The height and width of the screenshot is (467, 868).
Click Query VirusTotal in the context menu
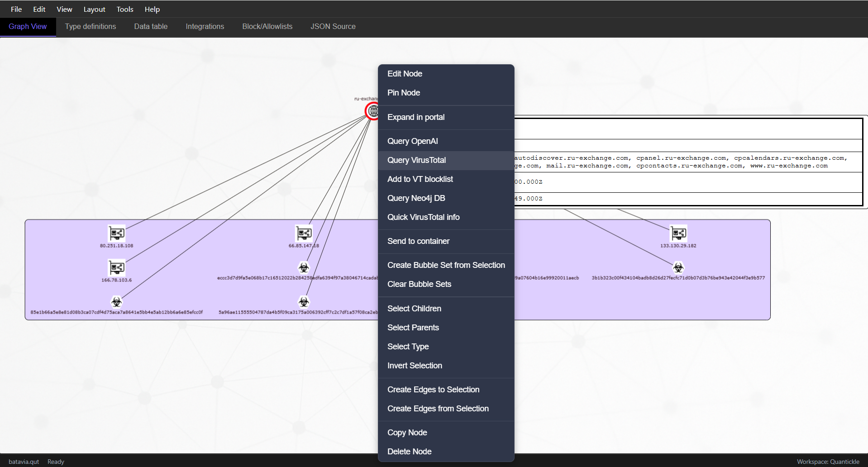pos(446,160)
